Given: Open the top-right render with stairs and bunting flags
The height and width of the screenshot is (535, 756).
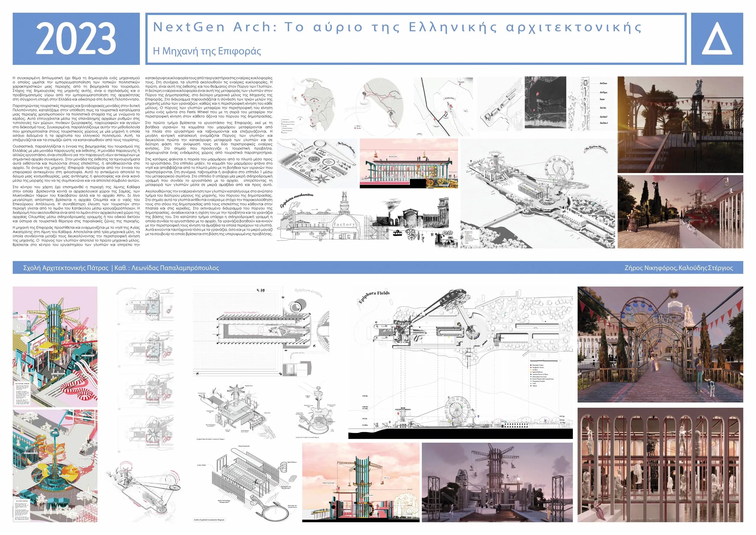Looking at the screenshot, I should point(680,125).
